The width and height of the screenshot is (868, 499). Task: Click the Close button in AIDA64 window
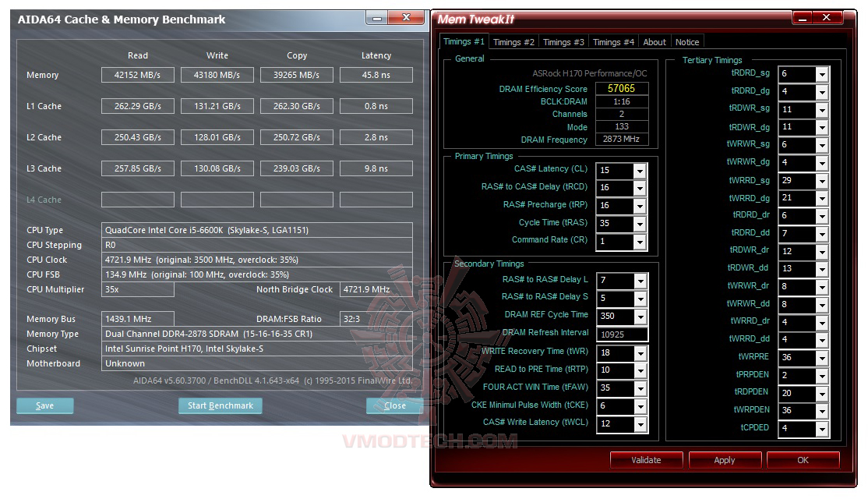tap(395, 405)
